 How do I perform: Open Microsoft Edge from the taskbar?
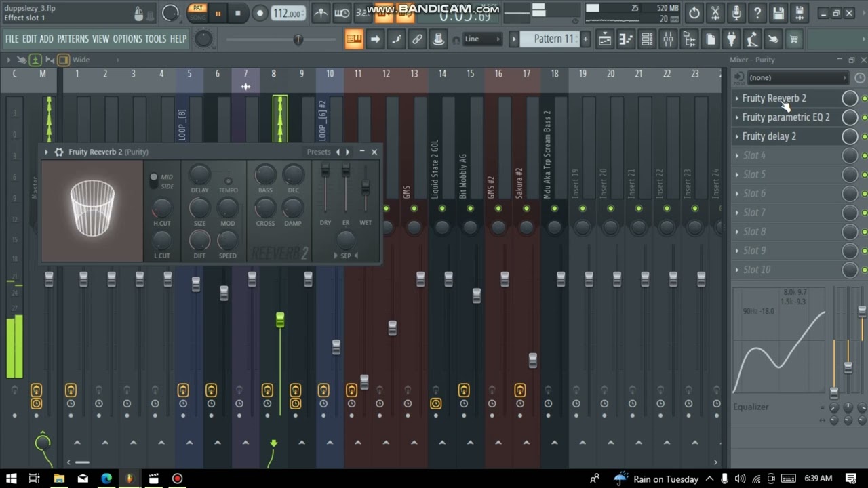click(106, 479)
